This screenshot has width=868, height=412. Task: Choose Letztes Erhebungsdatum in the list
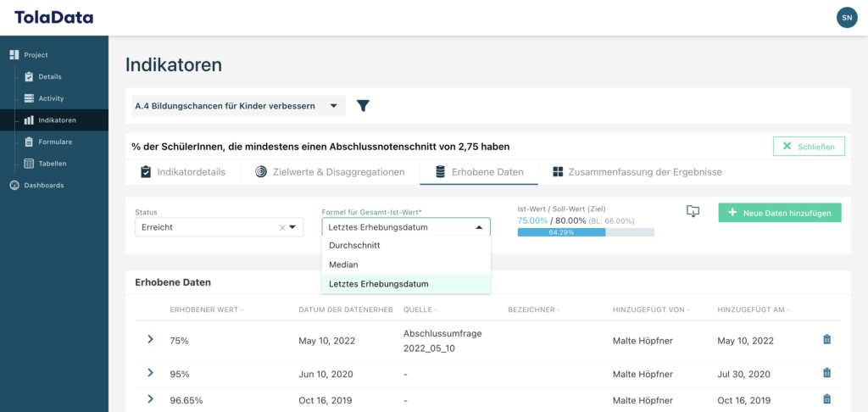[406, 284]
